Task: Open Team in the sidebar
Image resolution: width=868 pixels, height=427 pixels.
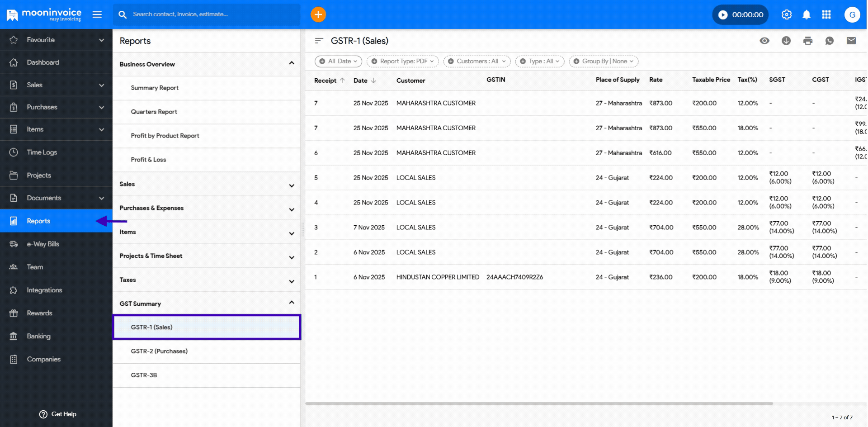Action: click(56, 267)
